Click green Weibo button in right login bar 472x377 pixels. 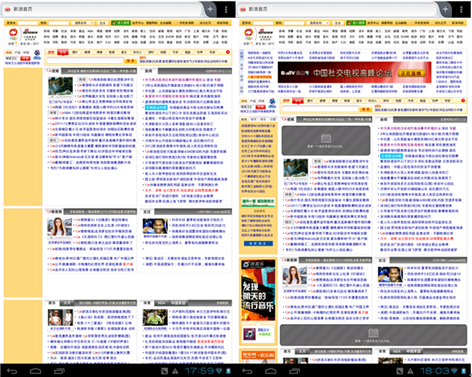pos(356,23)
